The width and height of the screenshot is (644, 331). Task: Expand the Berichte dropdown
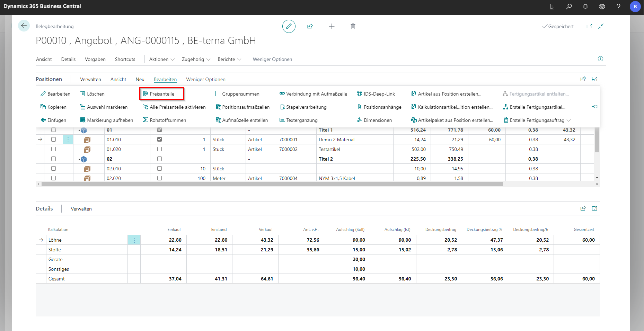point(229,59)
